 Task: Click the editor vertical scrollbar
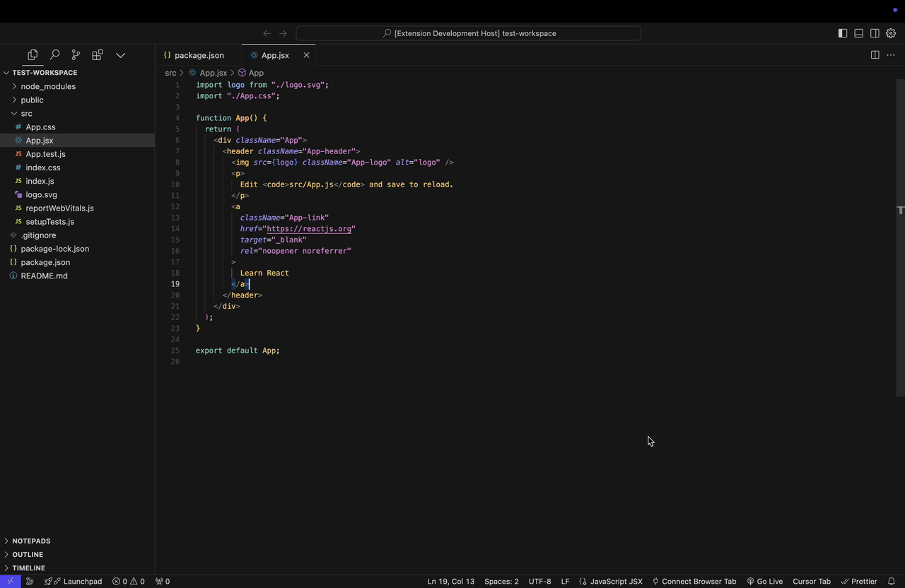pyautogui.click(x=900, y=237)
